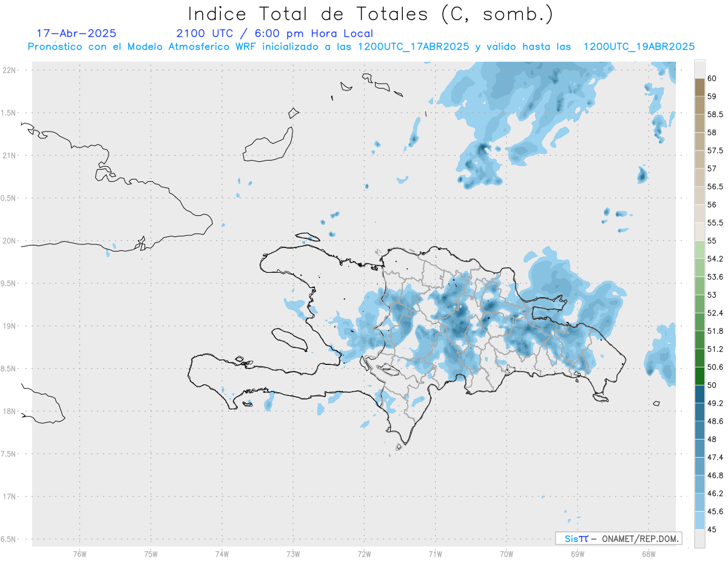Click the colorbar value '51.2'
Viewport: 728px width, 562px height.
click(715, 349)
